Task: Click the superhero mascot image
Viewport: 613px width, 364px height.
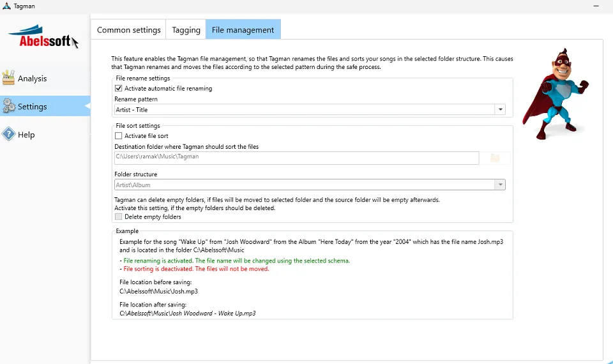Action: tap(554, 93)
